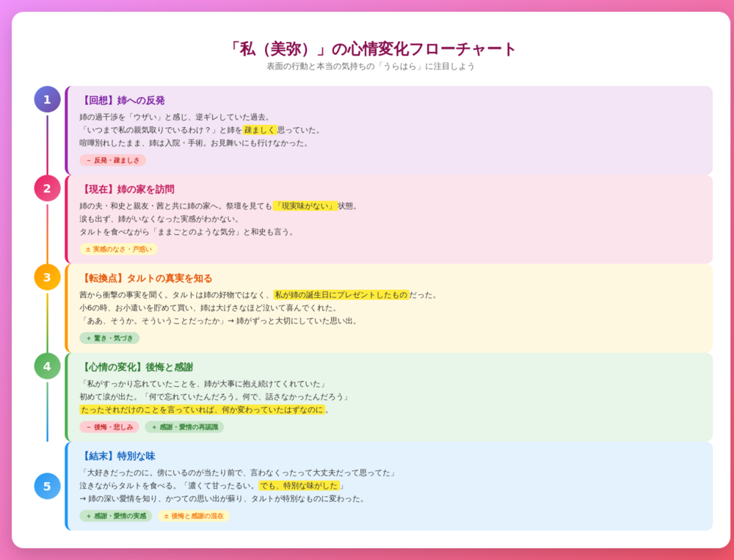
Task: Select the green step 4 circle
Action: tap(47, 366)
